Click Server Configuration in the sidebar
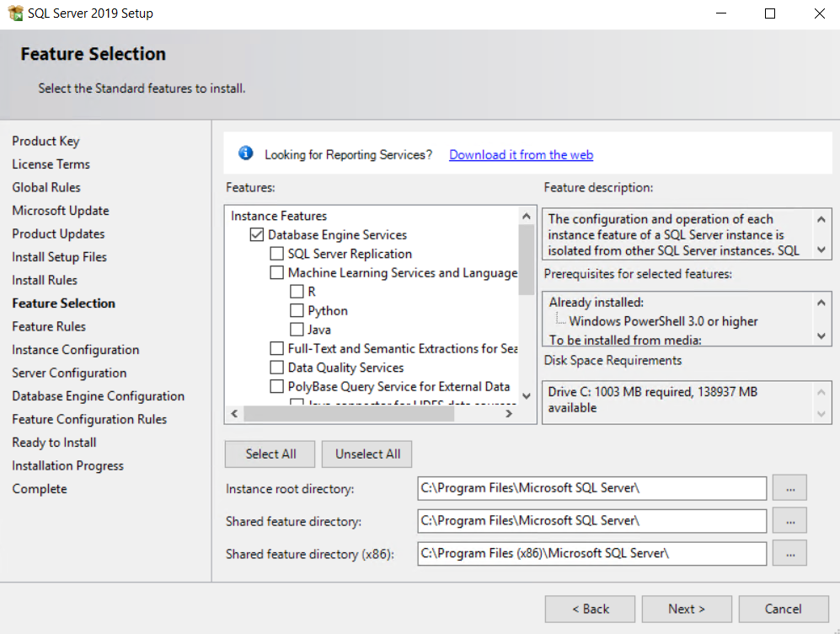The height and width of the screenshot is (634, 840). tap(69, 373)
